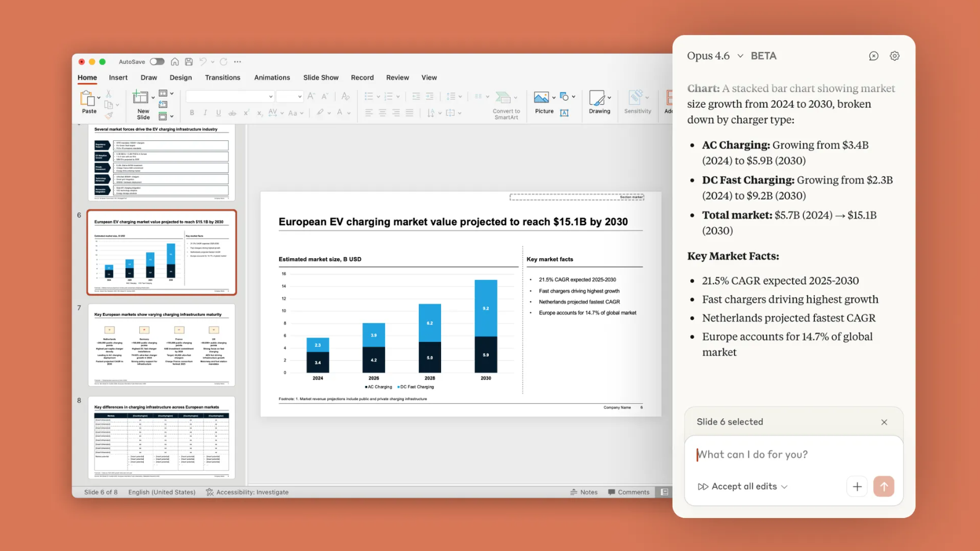Click the Drawing tool icon
This screenshot has height=551, width=980.
(598, 99)
